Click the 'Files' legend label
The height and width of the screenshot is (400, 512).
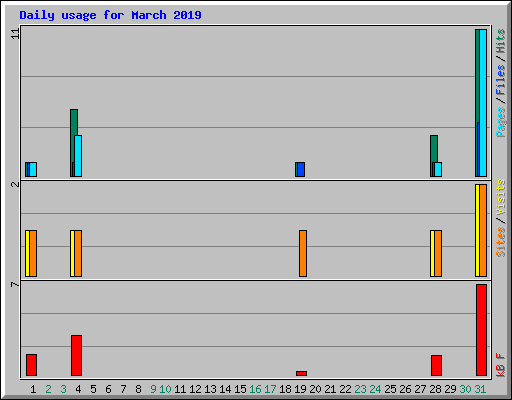coord(501,80)
